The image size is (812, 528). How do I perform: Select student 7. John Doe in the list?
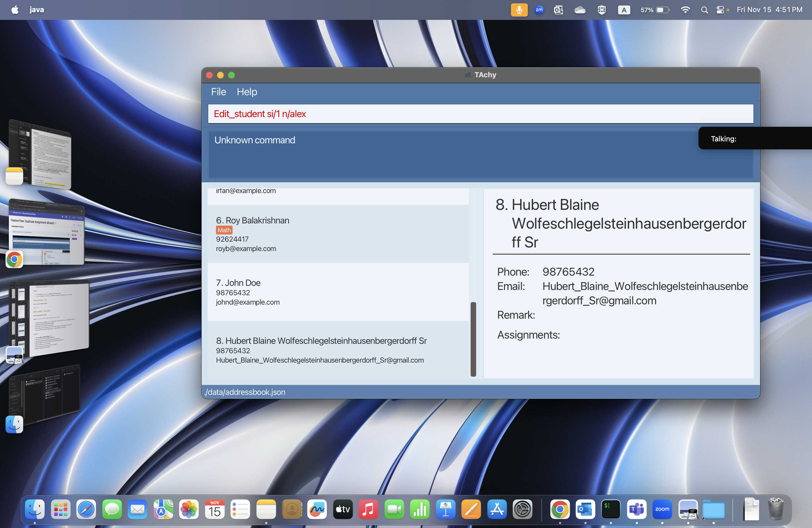pyautogui.click(x=338, y=292)
